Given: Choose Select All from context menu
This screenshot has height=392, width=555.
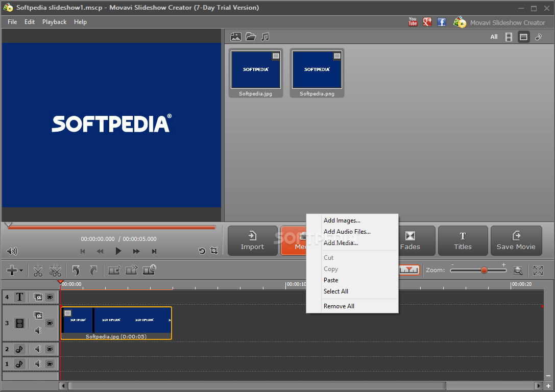Looking at the screenshot, I should [352, 291].
